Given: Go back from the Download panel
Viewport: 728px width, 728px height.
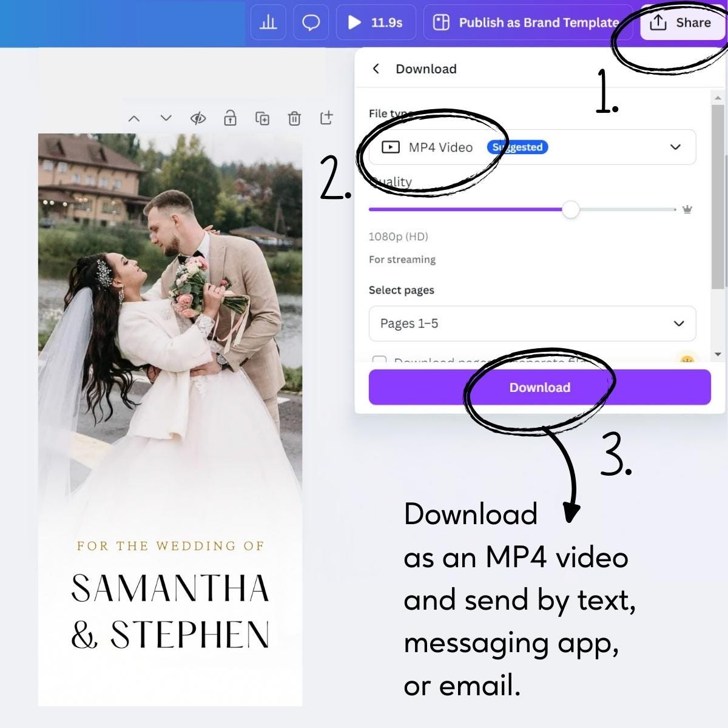Looking at the screenshot, I should pos(376,69).
